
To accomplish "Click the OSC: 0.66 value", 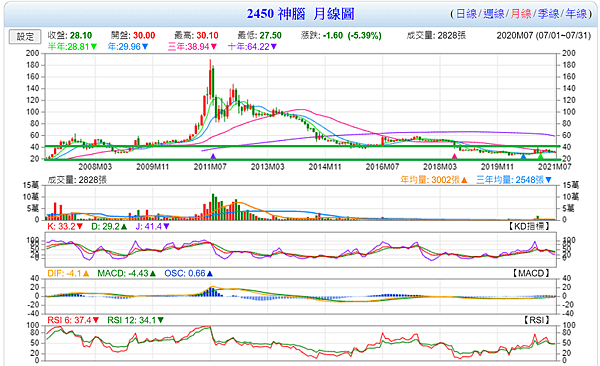I will [x=188, y=274].
